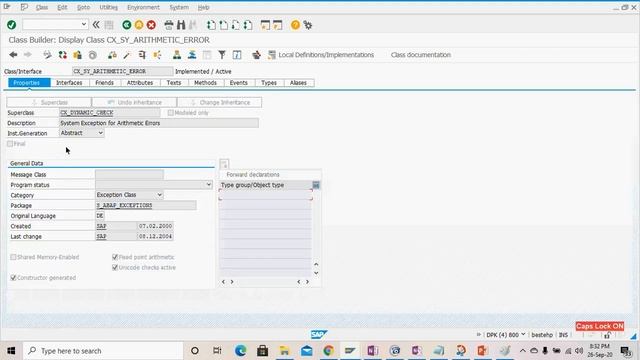
Task: Click the forward declarations scroll down arrow
Action: (316, 273)
